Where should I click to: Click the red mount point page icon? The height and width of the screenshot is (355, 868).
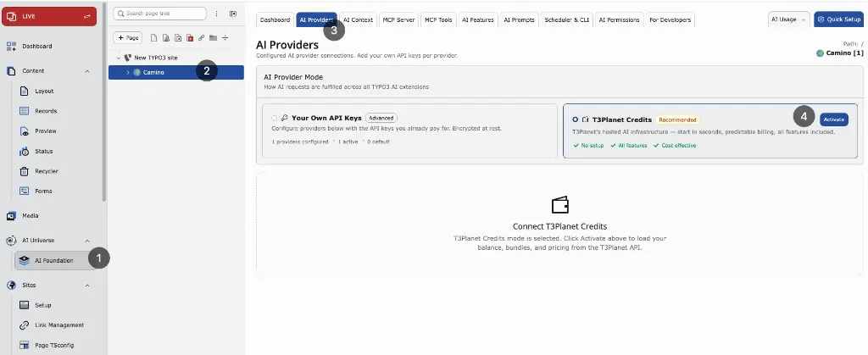pyautogui.click(x=190, y=38)
